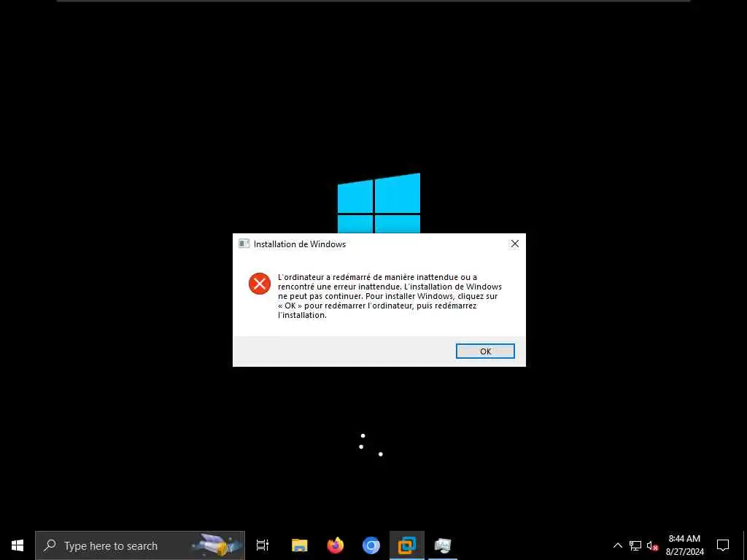Click OK in the Installation de Windows dialog
The image size is (747, 560).
[x=485, y=351]
